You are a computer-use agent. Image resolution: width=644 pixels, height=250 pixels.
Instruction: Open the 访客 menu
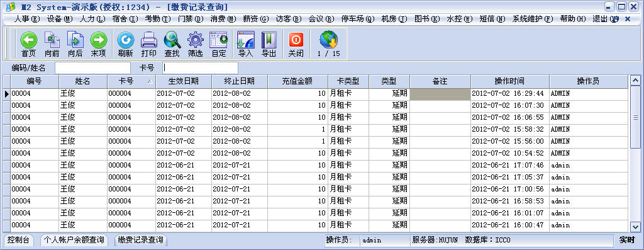pyautogui.click(x=289, y=20)
